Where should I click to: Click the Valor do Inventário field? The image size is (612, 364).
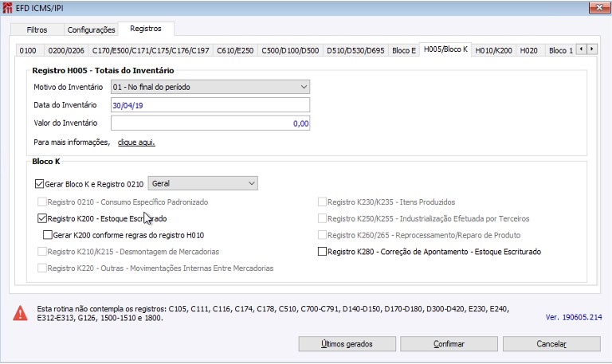click(210, 123)
